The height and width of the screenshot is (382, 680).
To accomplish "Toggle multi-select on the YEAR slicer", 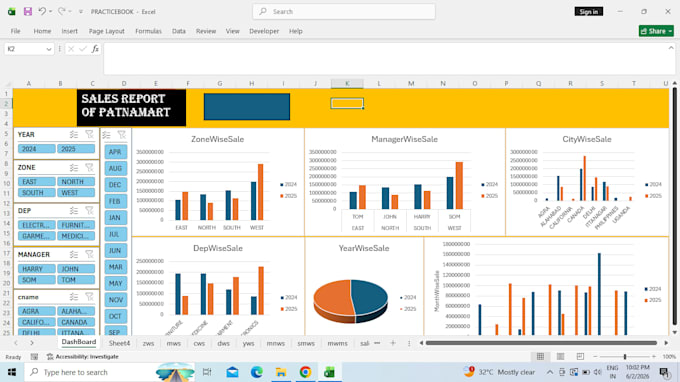I will [x=74, y=134].
